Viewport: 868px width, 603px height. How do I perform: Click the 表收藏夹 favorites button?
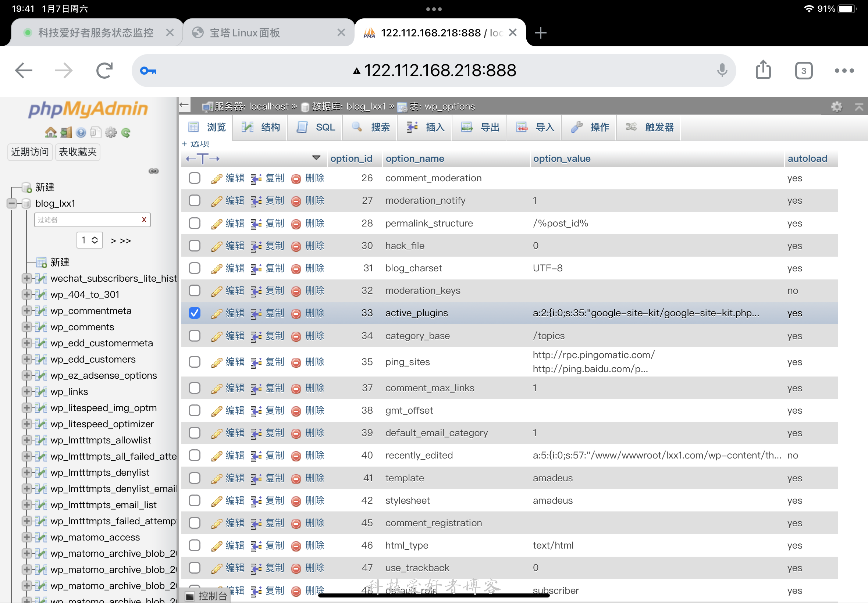click(x=78, y=152)
